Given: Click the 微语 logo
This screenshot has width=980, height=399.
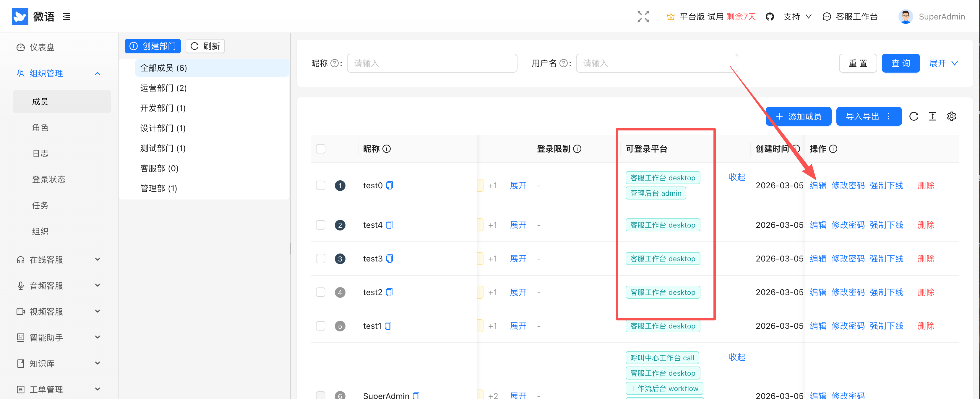Looking at the screenshot, I should click(33, 16).
